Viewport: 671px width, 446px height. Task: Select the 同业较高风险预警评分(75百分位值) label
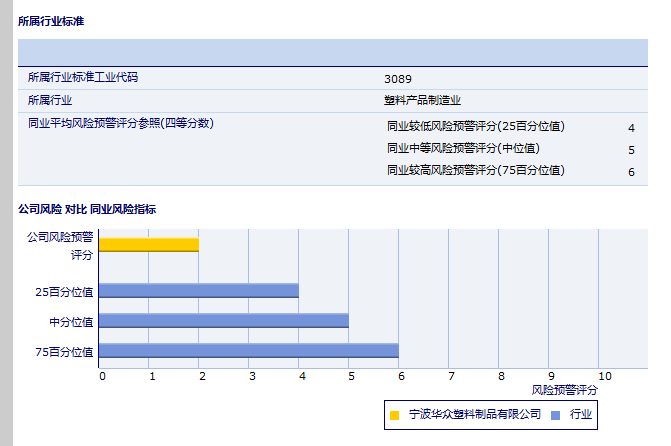tap(476, 170)
